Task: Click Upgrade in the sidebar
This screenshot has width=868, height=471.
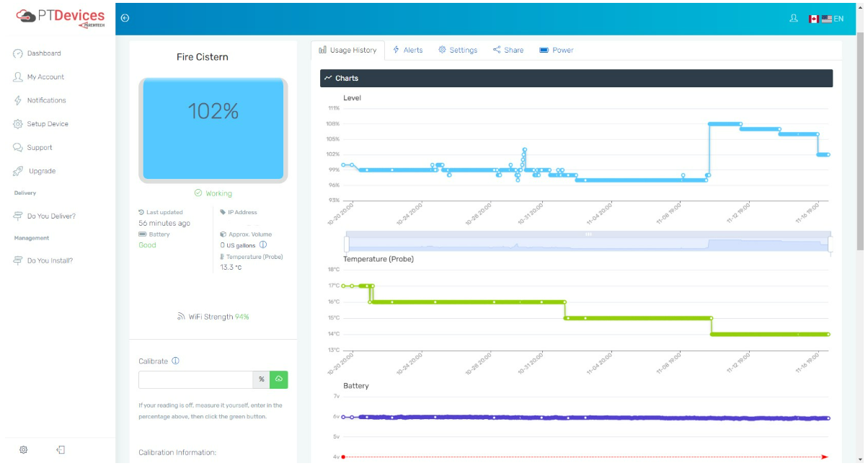Action: click(x=42, y=171)
